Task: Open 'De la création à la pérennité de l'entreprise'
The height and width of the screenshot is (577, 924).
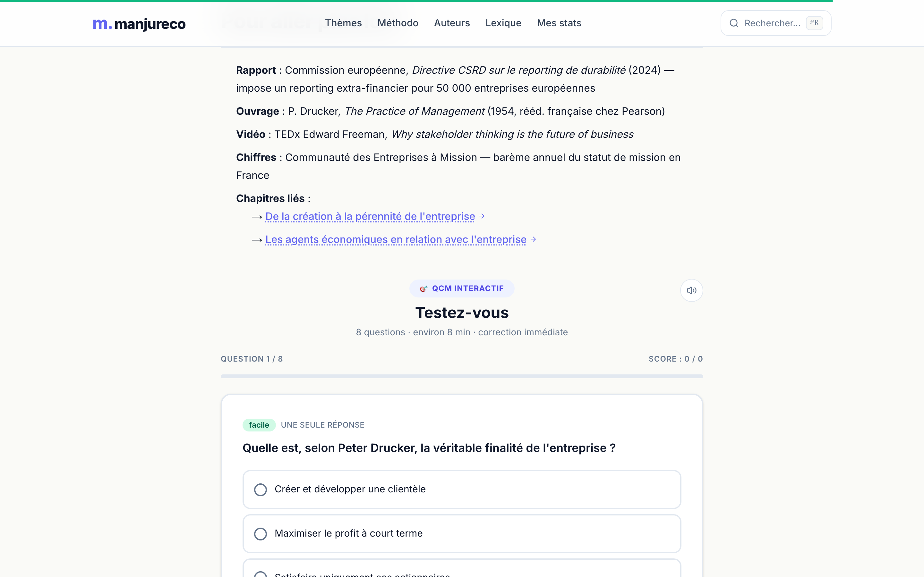Action: pos(369,216)
